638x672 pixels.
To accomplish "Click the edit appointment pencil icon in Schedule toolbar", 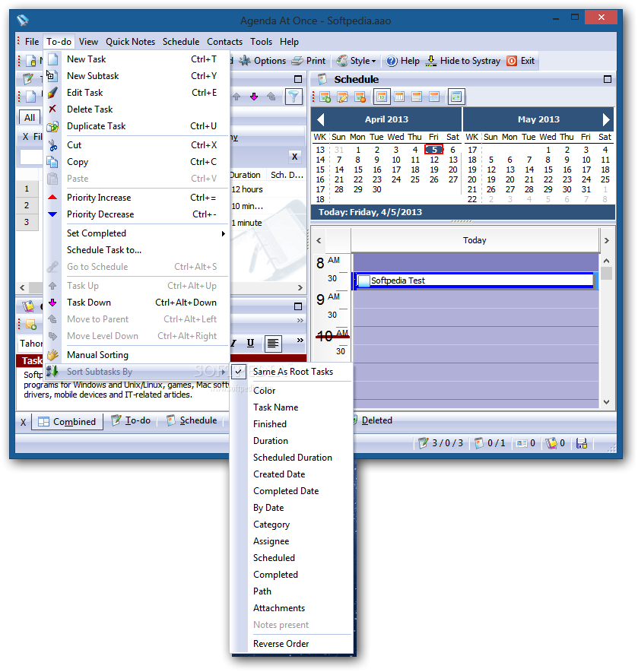I will point(343,97).
